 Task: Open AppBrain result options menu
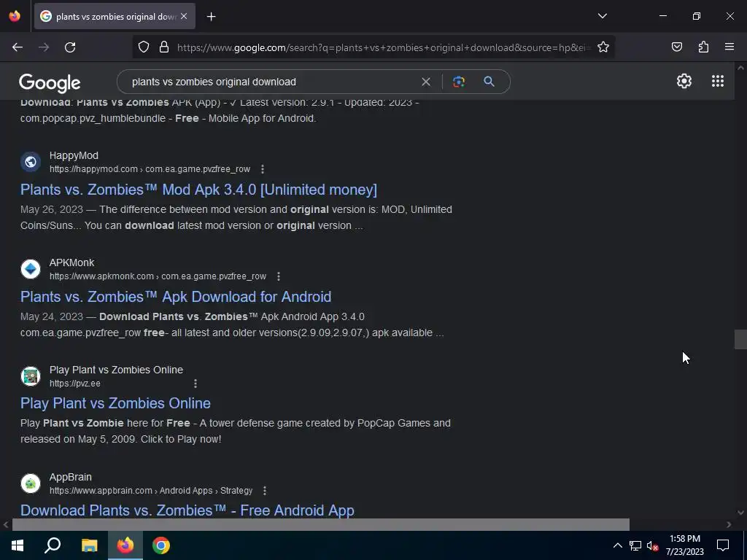pos(264,491)
